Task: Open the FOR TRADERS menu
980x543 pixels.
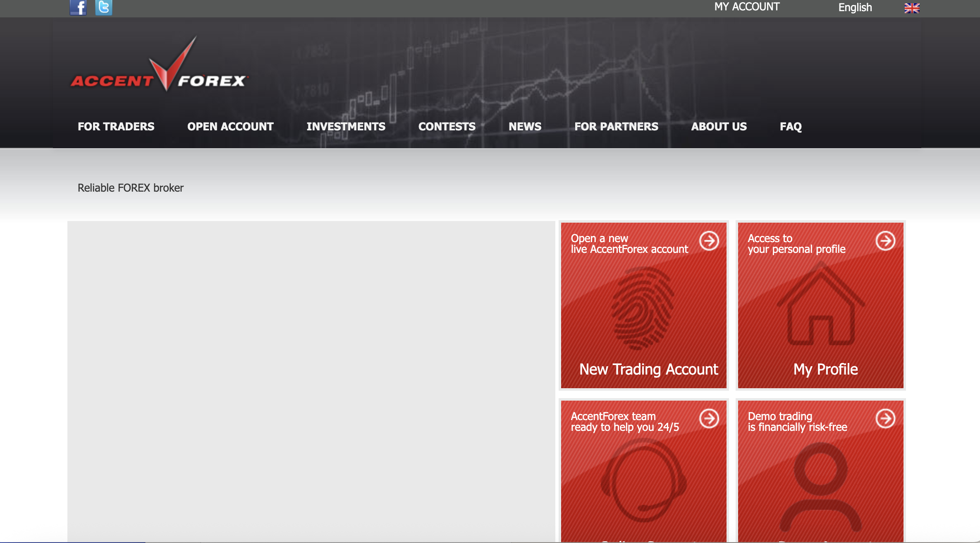Action: point(116,127)
